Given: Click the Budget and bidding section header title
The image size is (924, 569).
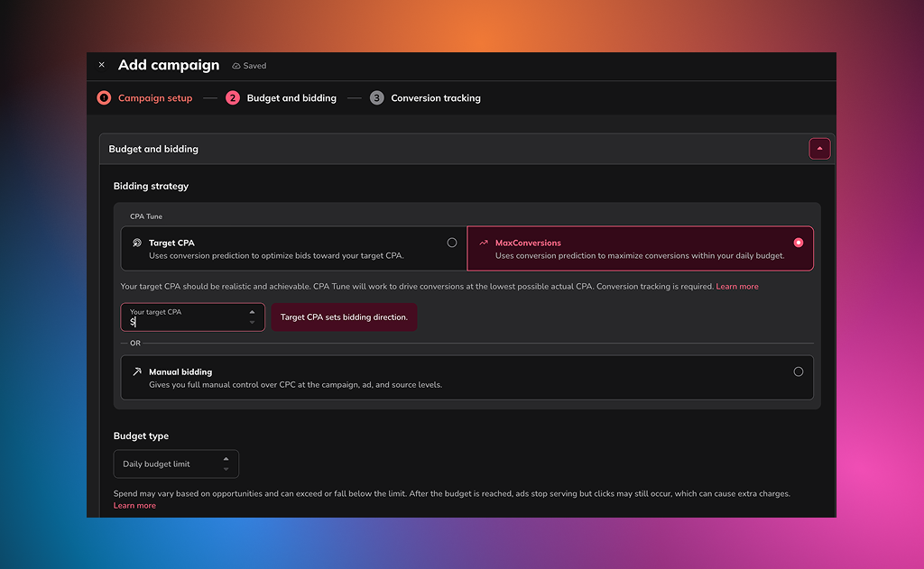Looking at the screenshot, I should coord(153,149).
